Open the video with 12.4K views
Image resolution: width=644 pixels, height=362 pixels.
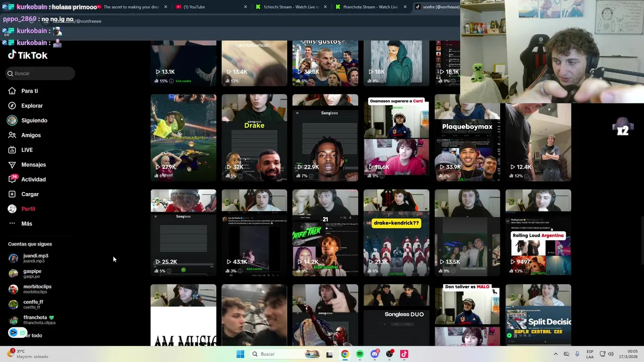[538, 142]
